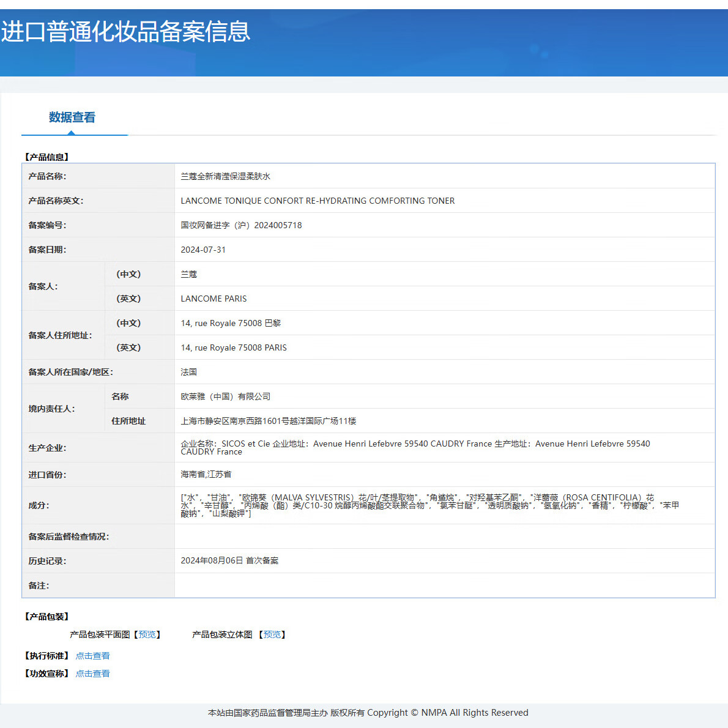Click 点击查看 next to 执行标准
728x728 pixels.
coord(92,656)
